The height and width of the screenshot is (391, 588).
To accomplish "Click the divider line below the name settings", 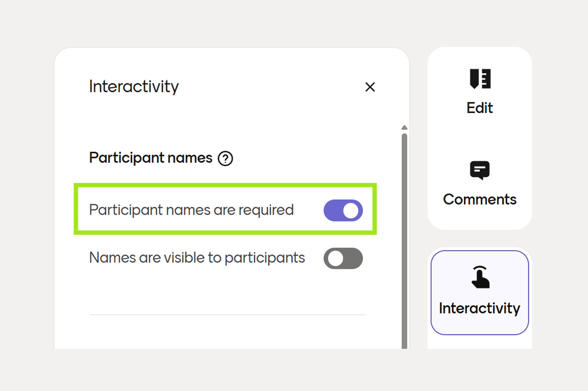I will [227, 315].
